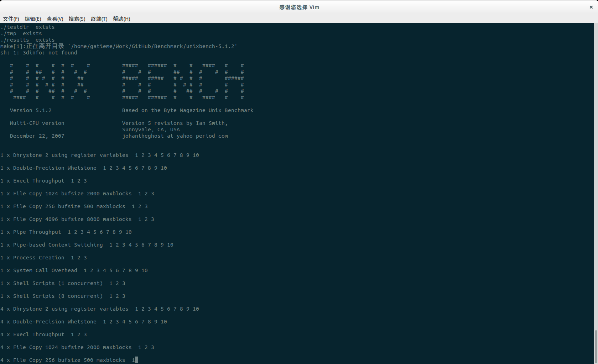This screenshot has height=364, width=598.
Task: Open the 搜索(S) menu
Action: pos(77,19)
